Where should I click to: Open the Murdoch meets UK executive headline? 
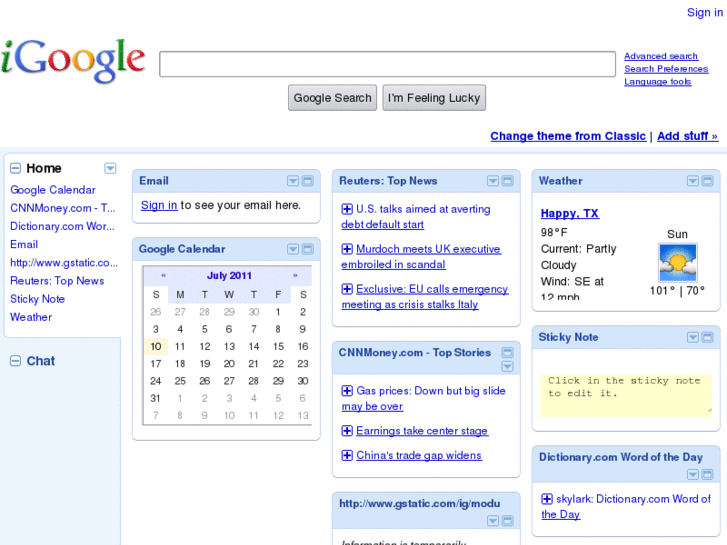(x=421, y=256)
